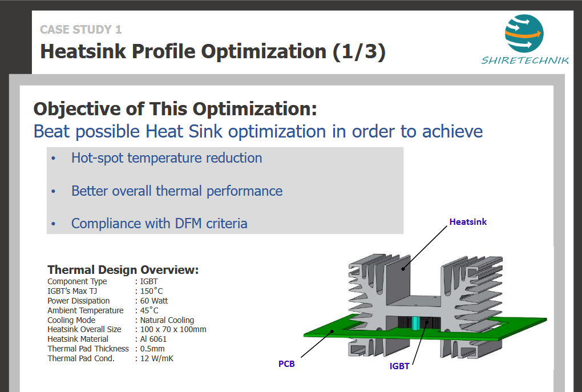Click the 'Compliance with DFM criteria' bullet
Screen dimensions: 582x392
[x=159, y=223]
